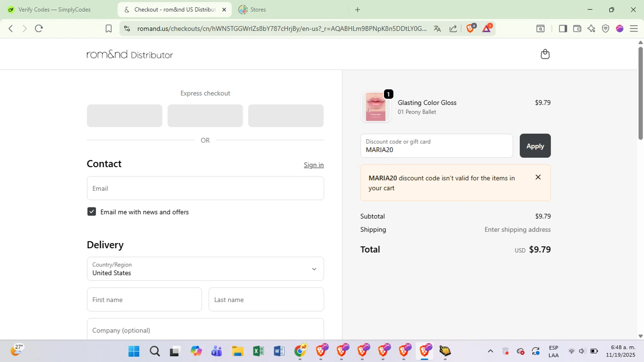Open Brave VPN shield icon
Image resolution: width=644 pixels, height=362 pixels.
pyautogui.click(x=605, y=28)
